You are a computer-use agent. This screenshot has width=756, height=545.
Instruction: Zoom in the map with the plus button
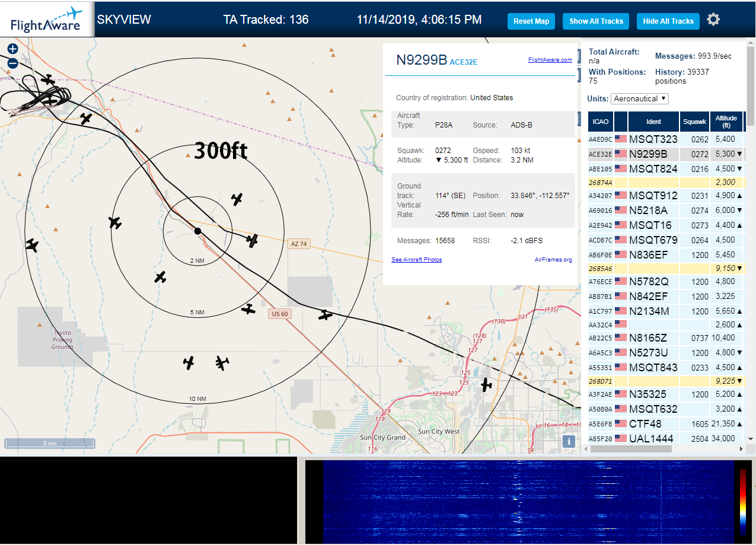[12, 49]
